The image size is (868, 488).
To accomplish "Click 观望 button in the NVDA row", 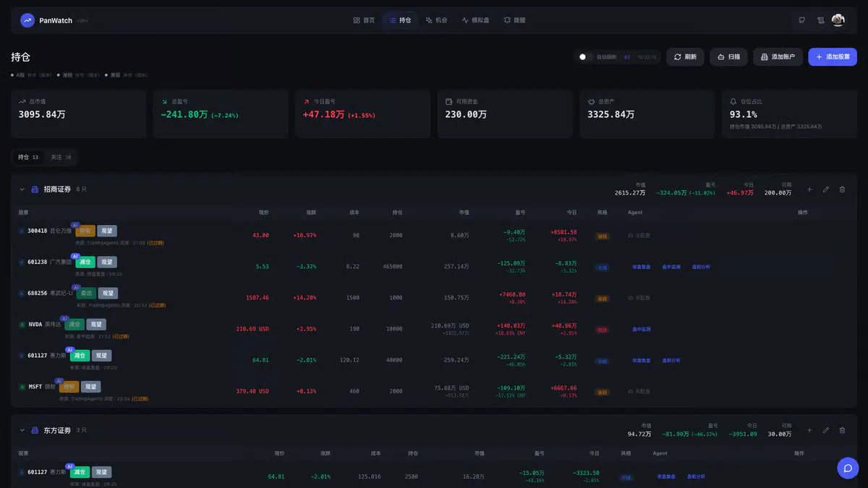I will [96, 325].
